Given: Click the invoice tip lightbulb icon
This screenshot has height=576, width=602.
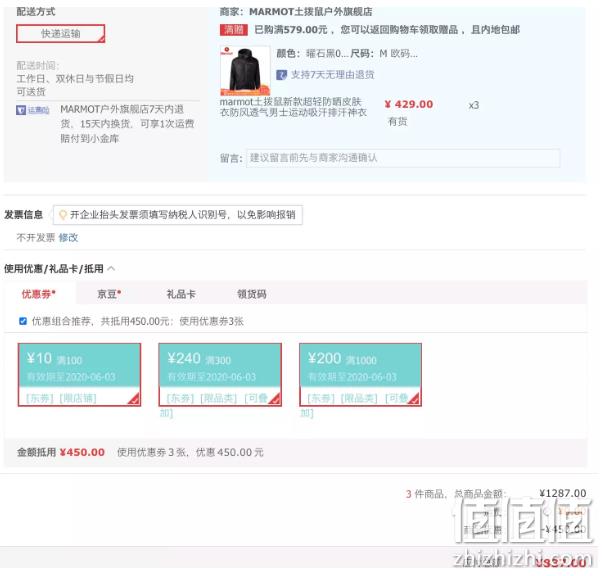Looking at the screenshot, I should (x=63, y=215).
